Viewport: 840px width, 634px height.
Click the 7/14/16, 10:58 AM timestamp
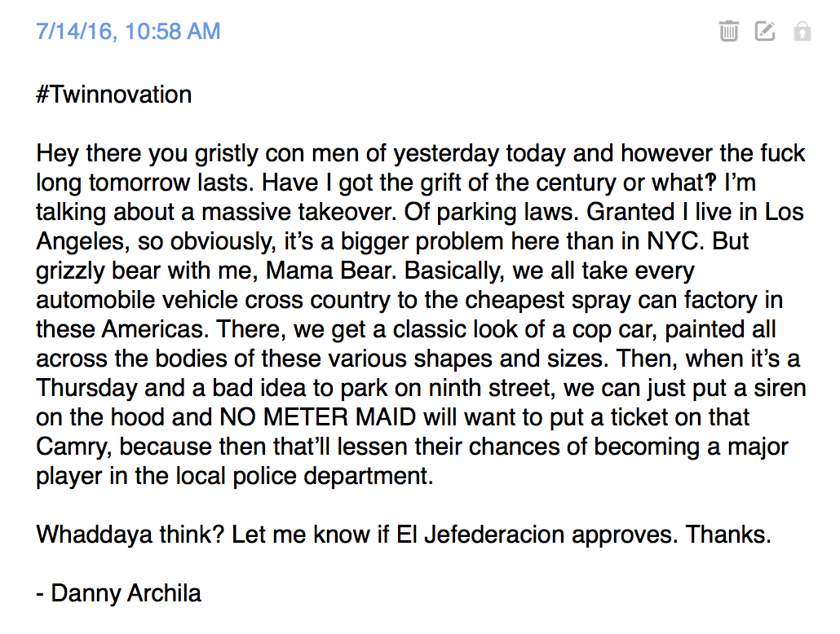tap(128, 31)
